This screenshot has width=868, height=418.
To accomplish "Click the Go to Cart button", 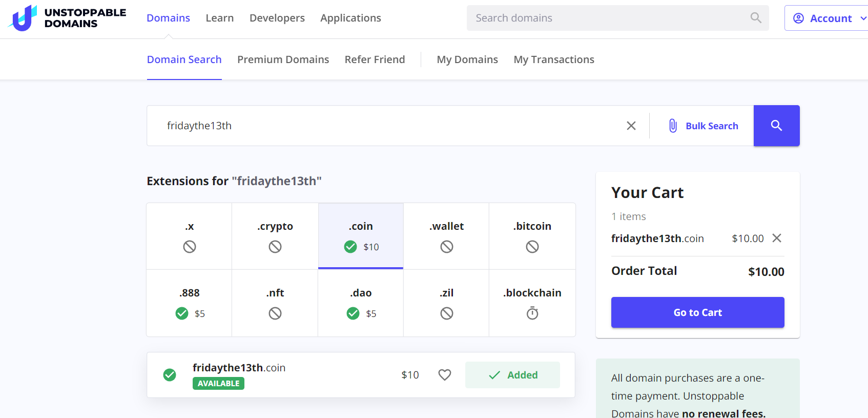I will (697, 312).
